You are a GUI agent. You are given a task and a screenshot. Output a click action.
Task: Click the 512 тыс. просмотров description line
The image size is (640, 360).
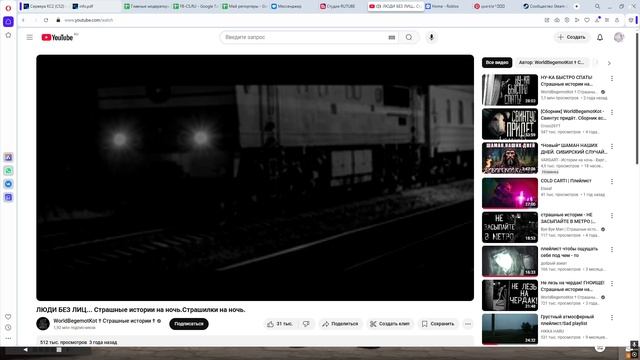coord(78,342)
